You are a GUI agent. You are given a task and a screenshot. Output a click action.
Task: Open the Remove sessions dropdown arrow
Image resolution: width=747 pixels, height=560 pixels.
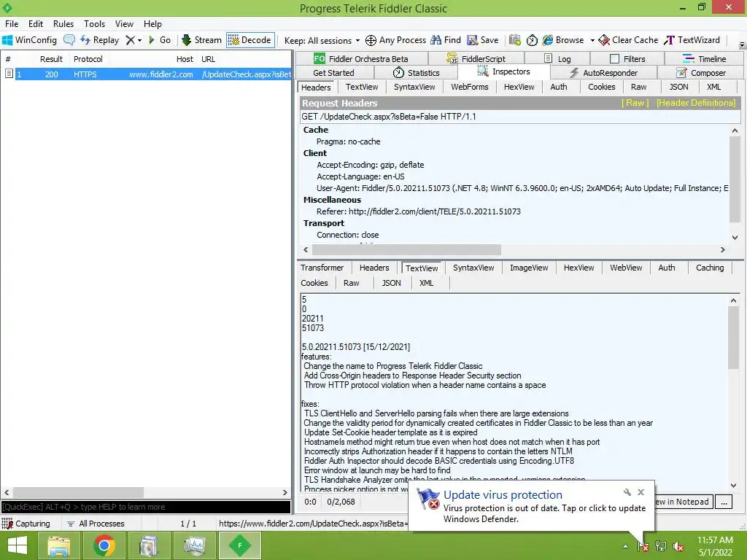tap(139, 41)
